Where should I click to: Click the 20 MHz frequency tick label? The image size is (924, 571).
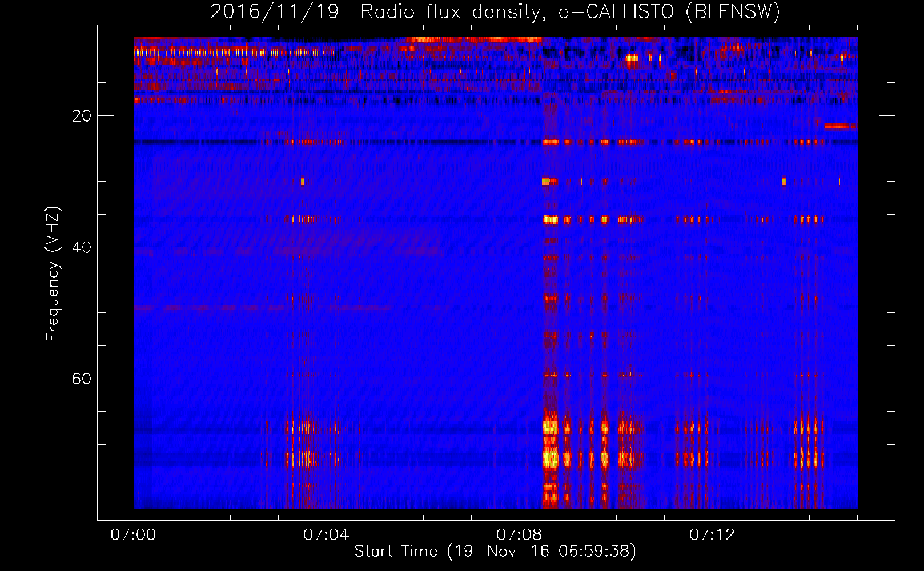82,116
